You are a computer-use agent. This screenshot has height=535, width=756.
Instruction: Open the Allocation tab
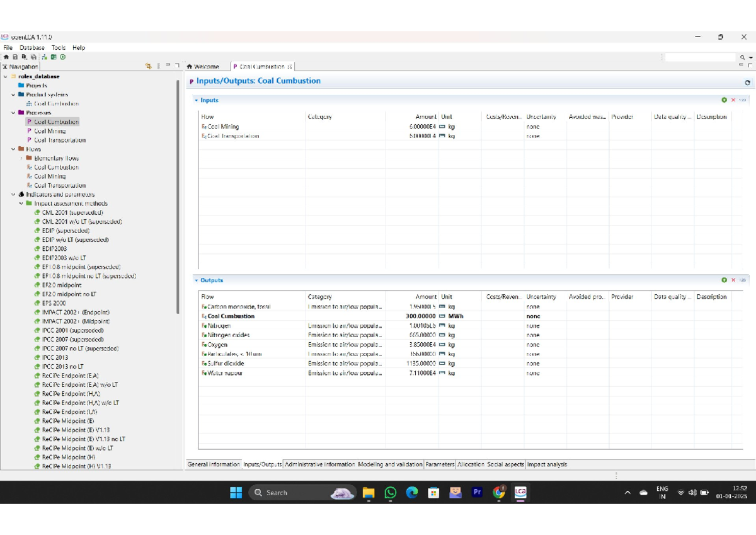(471, 464)
